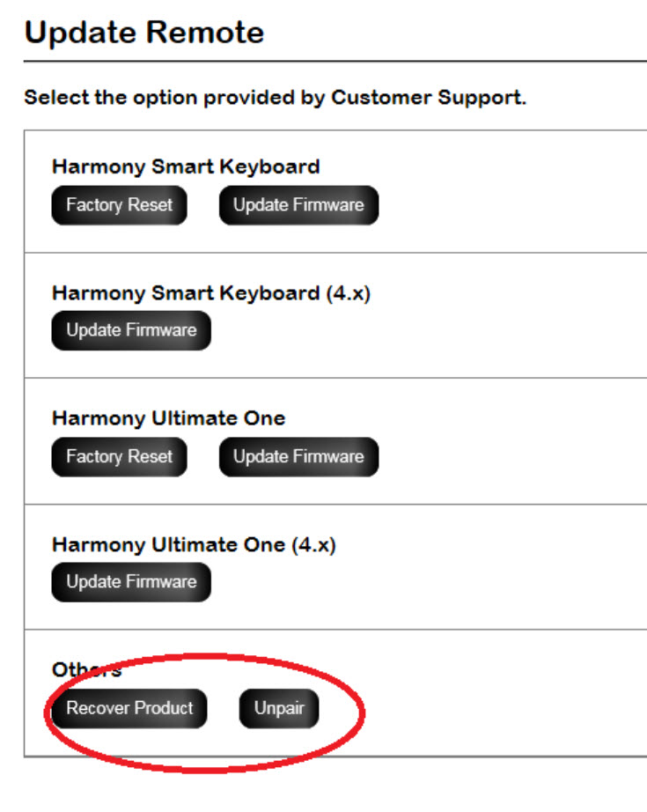
Task: Click the Unpair button under Others
Action: point(279,708)
